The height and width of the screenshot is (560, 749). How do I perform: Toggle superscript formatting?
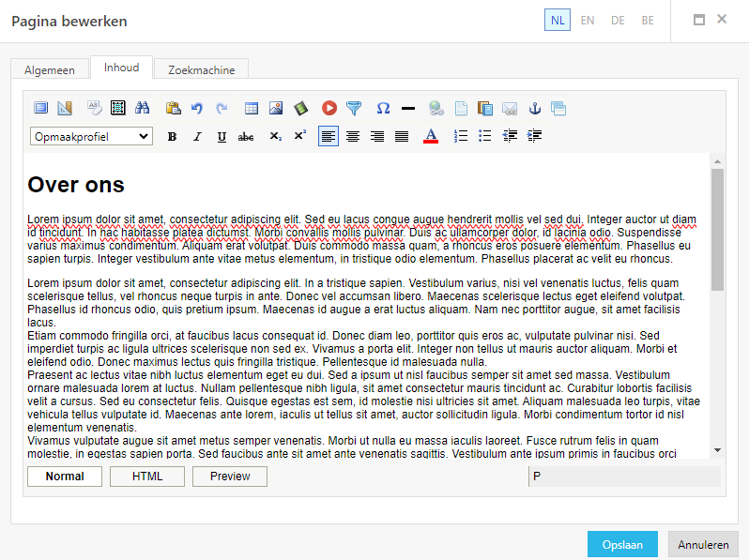click(300, 136)
